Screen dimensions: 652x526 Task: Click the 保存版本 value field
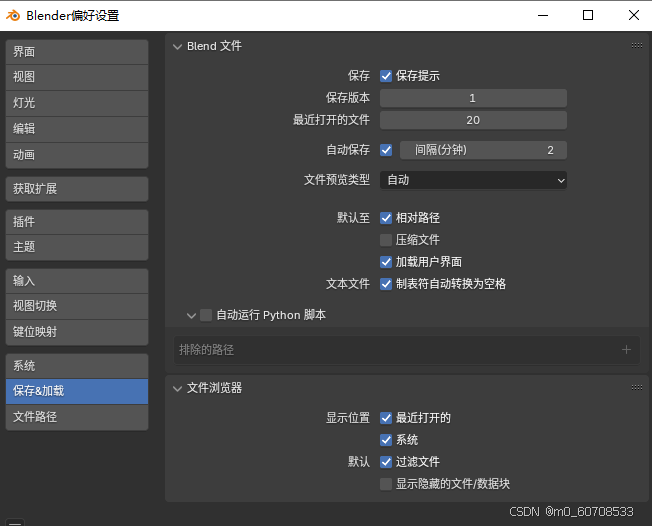[473, 98]
